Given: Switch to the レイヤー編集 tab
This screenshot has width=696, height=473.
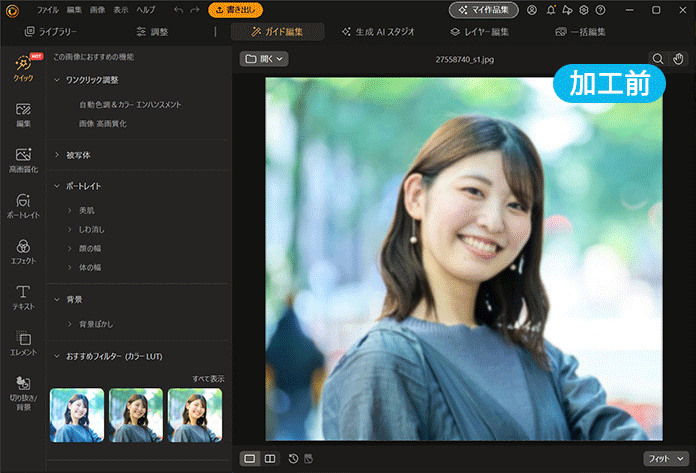Looking at the screenshot, I should tap(479, 32).
